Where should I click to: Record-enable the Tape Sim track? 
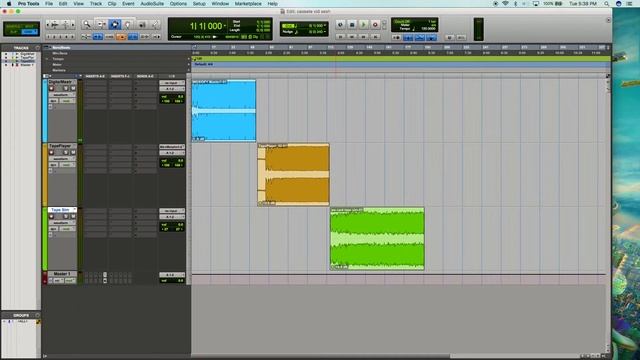pyautogui.click(x=51, y=216)
